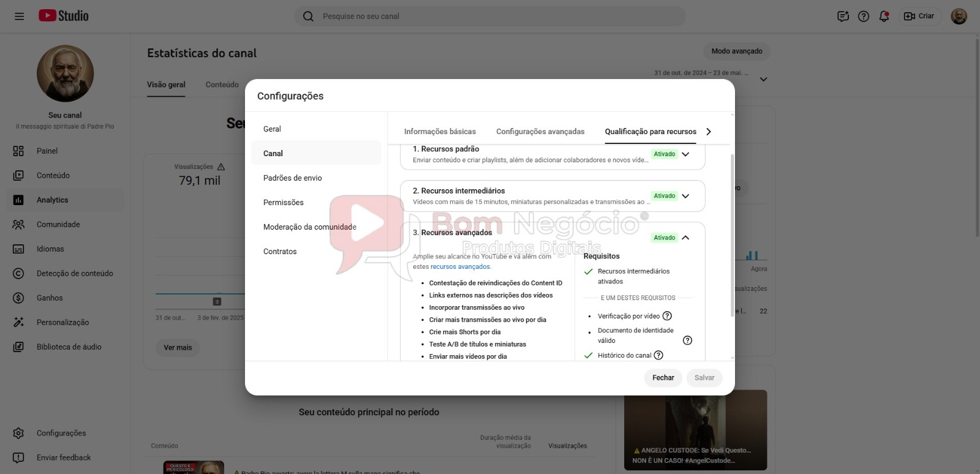Click help icon next to Verificação por vídeo
Image resolution: width=980 pixels, height=474 pixels.
(668, 316)
